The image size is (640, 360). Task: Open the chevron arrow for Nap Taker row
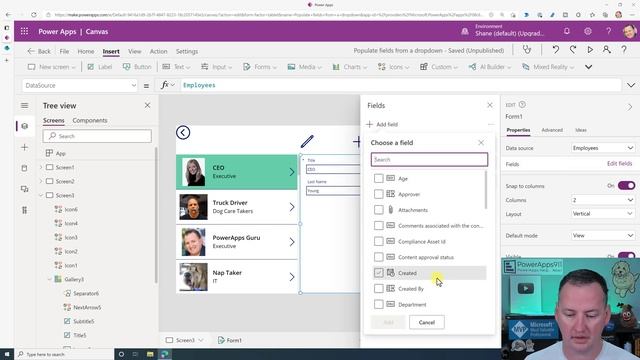click(292, 277)
